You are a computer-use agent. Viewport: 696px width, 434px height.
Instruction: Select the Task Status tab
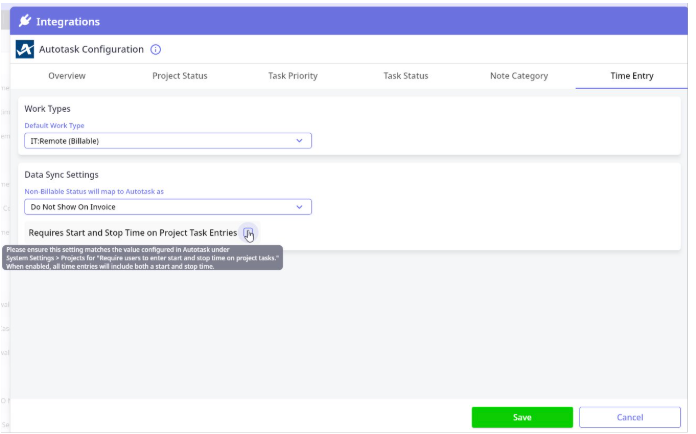point(406,76)
